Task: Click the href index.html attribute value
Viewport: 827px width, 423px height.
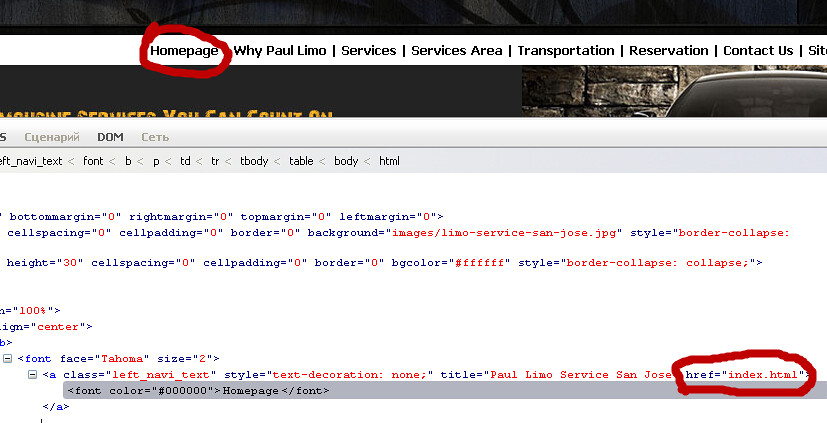Action: (x=763, y=375)
